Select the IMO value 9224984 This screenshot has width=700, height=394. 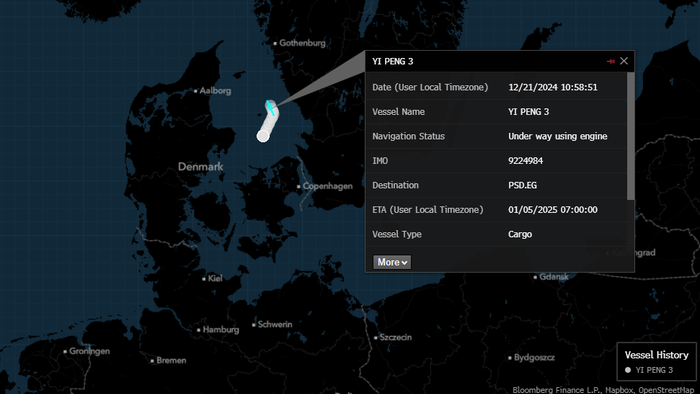(x=525, y=161)
